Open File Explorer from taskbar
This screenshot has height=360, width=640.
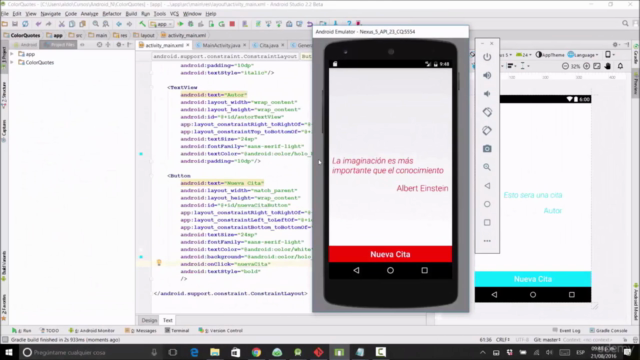pos(215,352)
